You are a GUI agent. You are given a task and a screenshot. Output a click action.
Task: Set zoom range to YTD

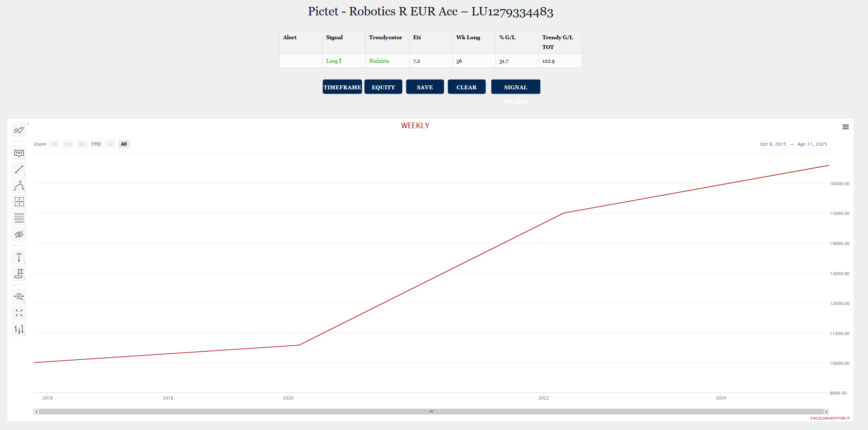click(x=96, y=144)
